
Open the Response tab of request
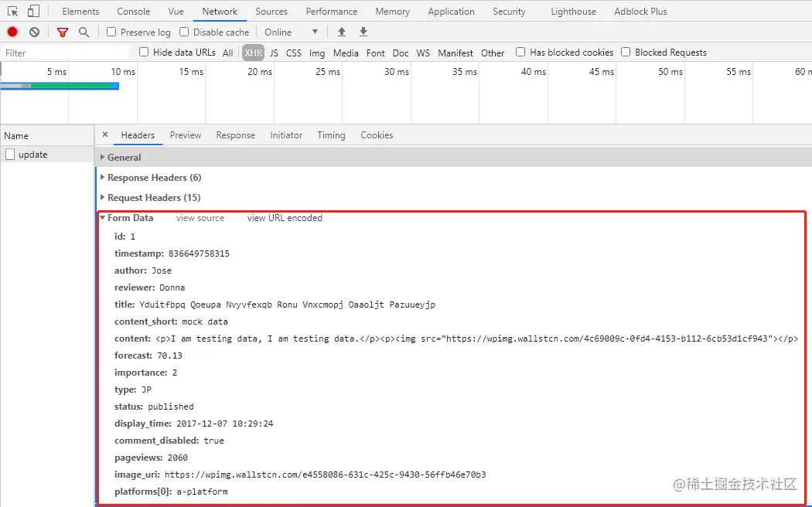click(236, 135)
